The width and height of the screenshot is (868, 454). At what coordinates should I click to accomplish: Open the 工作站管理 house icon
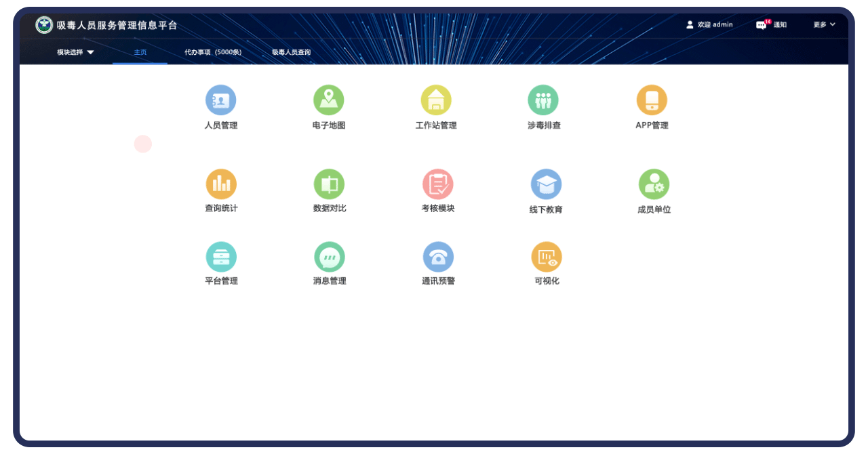click(436, 100)
